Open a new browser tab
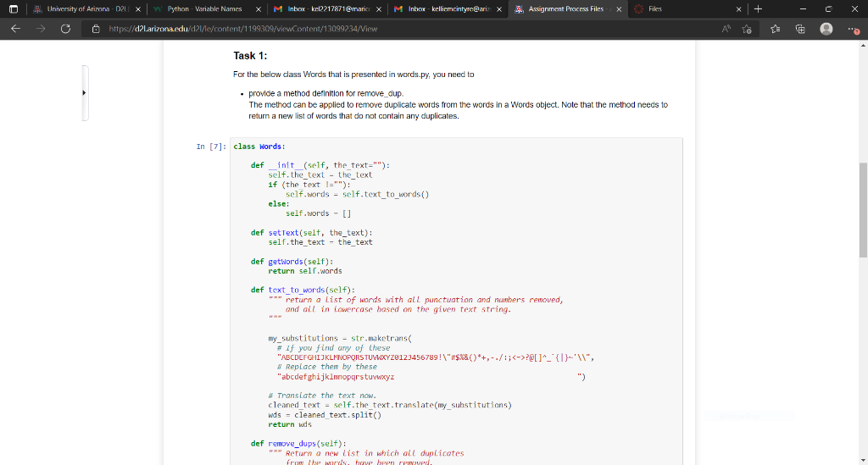This screenshot has height=465, width=868. (758, 8)
